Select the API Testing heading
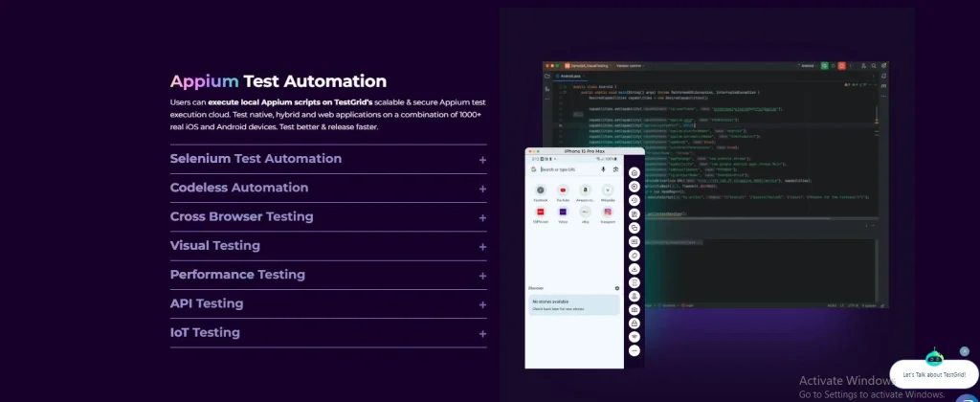 tap(207, 303)
